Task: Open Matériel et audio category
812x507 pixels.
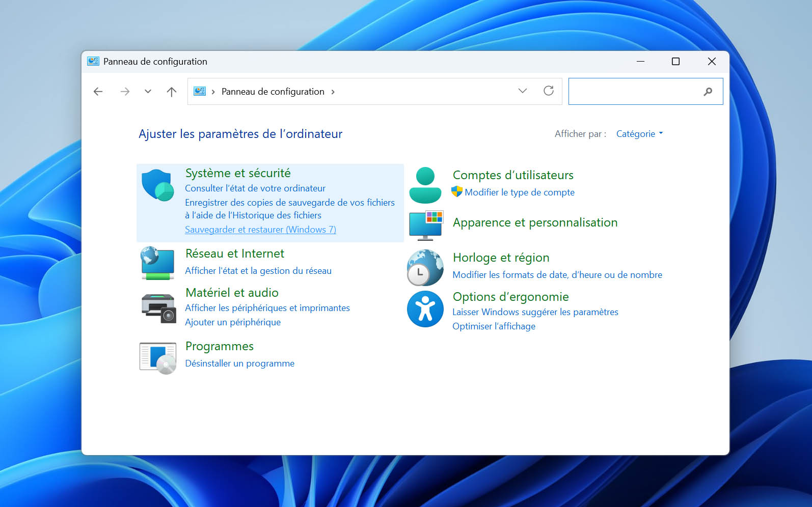Action: tap(232, 293)
